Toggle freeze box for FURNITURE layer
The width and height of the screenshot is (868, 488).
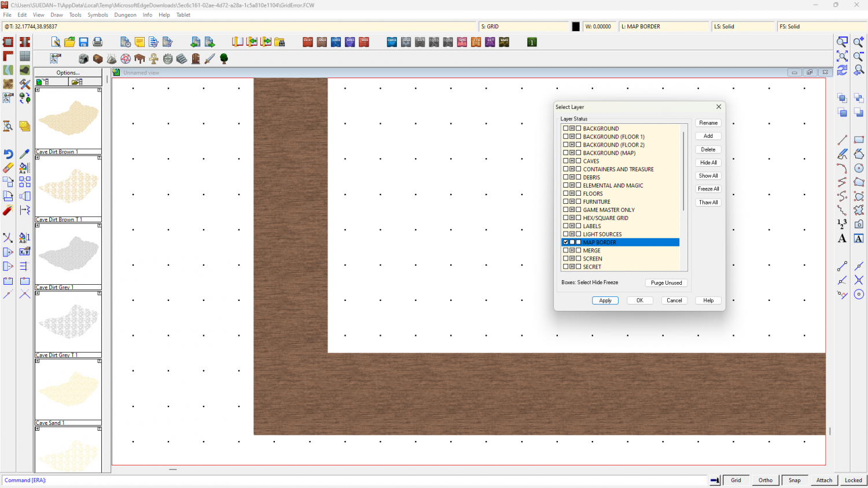coord(579,201)
